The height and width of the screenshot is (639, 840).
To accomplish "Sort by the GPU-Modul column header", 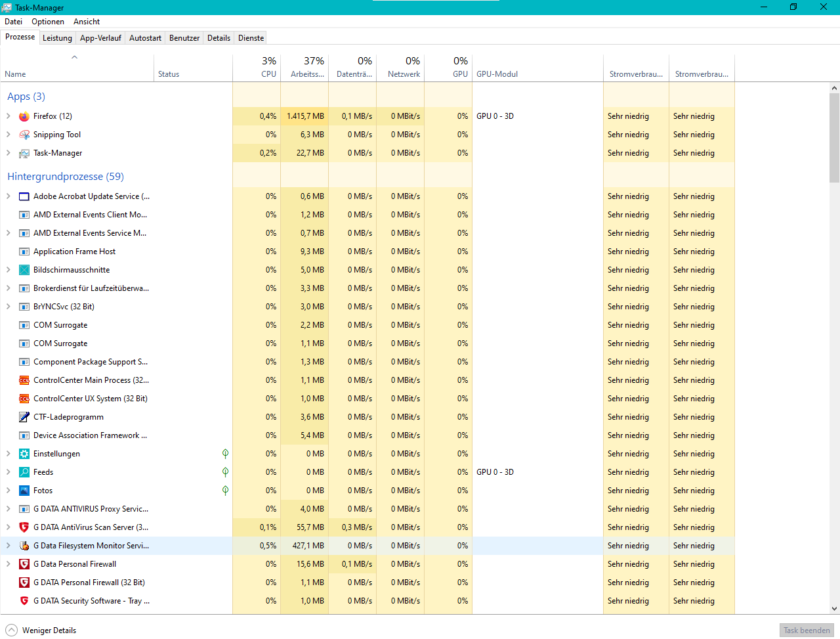I will point(537,68).
